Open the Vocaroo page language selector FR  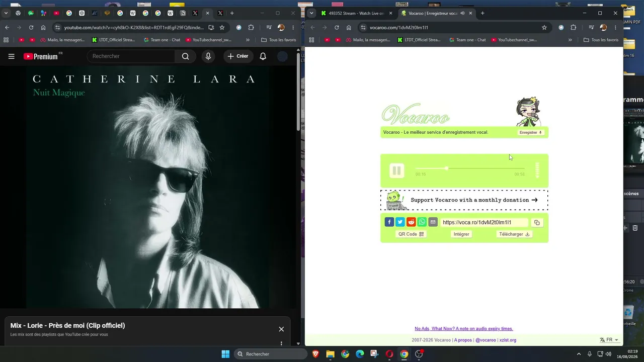click(x=609, y=340)
